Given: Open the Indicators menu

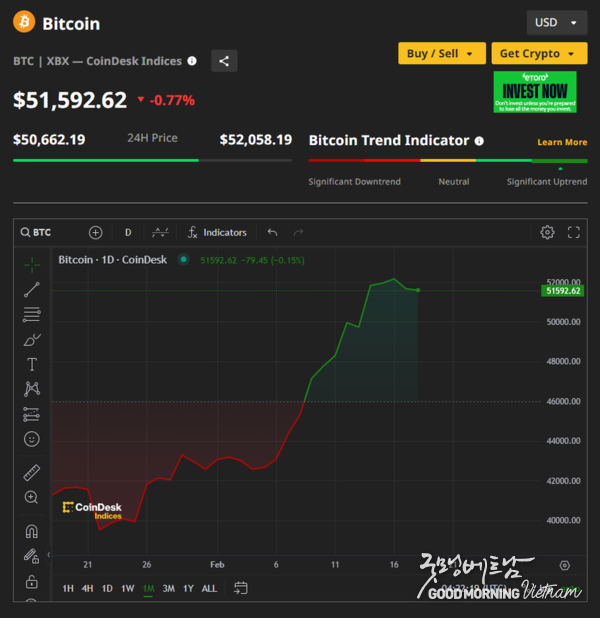Looking at the screenshot, I should tap(217, 233).
